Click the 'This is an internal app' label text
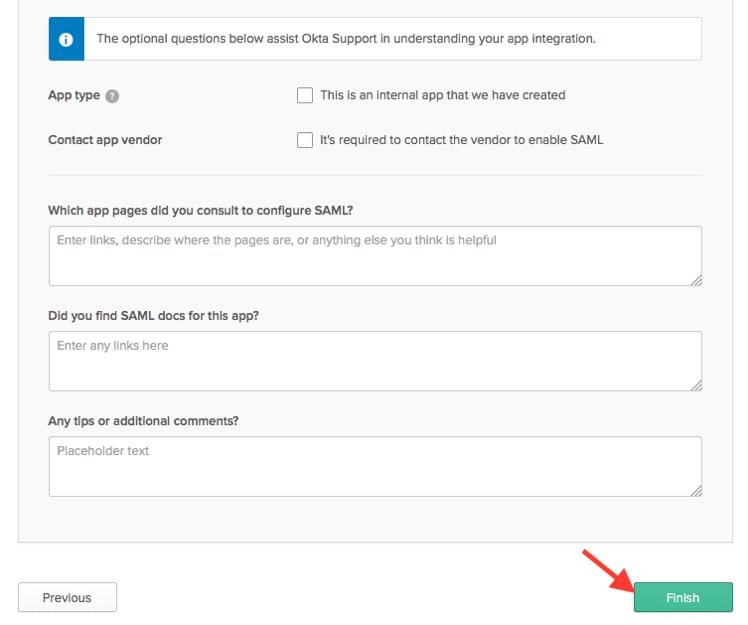Viewport: 748px width, 625px height. [x=443, y=95]
